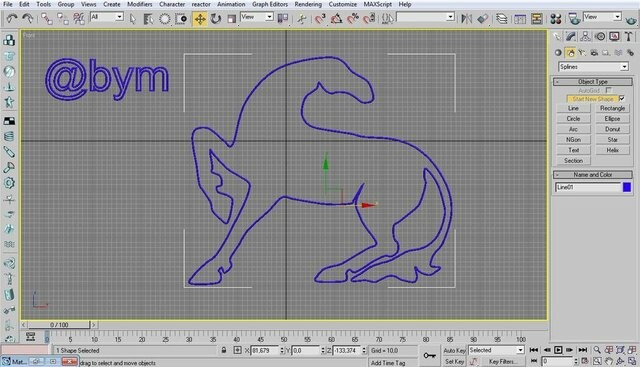This screenshot has width=640, height=367.
Task: Click the X coordinate field 81,679
Action: [x=264, y=351]
